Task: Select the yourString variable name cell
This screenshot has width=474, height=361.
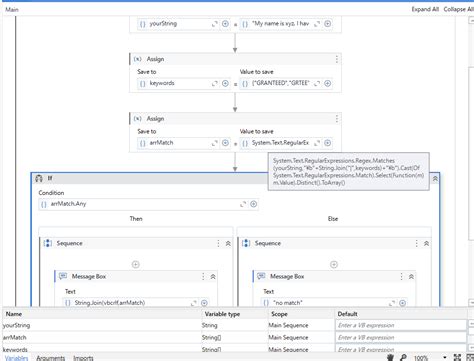Action: coord(102,325)
